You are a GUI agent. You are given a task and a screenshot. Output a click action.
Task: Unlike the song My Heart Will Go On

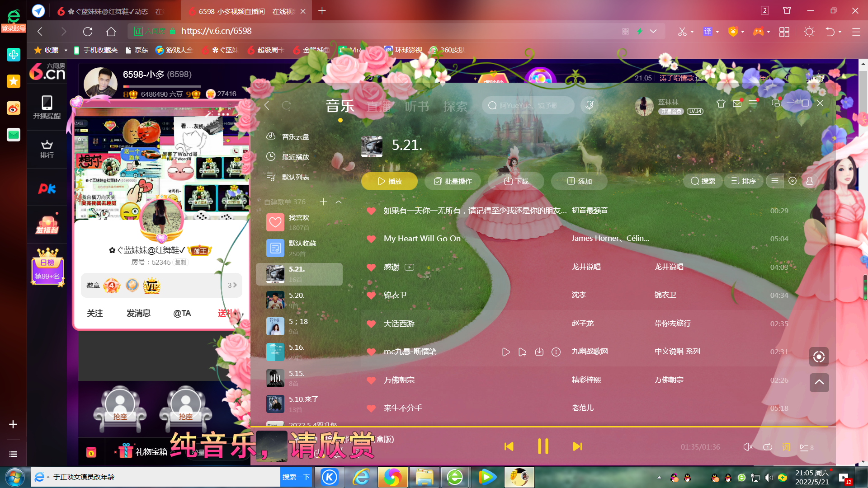pos(371,239)
